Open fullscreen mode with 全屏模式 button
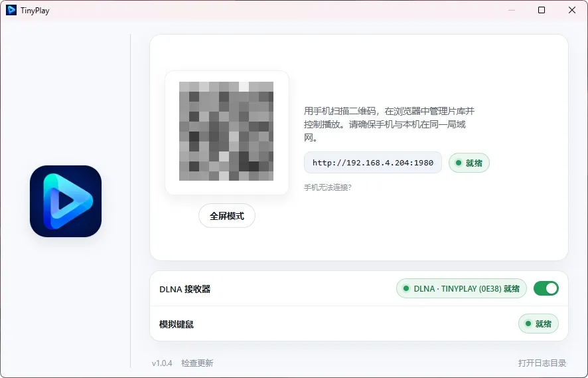The image size is (588, 378). coord(227,216)
